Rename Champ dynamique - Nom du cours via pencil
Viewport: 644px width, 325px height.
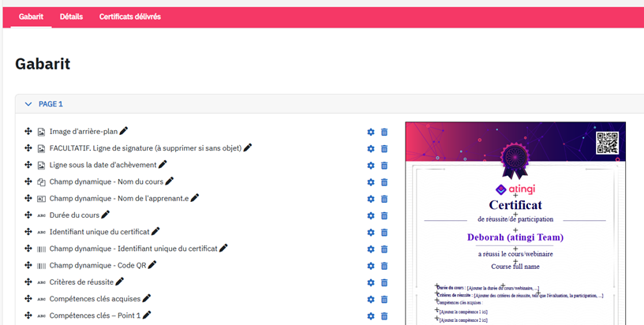(x=170, y=181)
